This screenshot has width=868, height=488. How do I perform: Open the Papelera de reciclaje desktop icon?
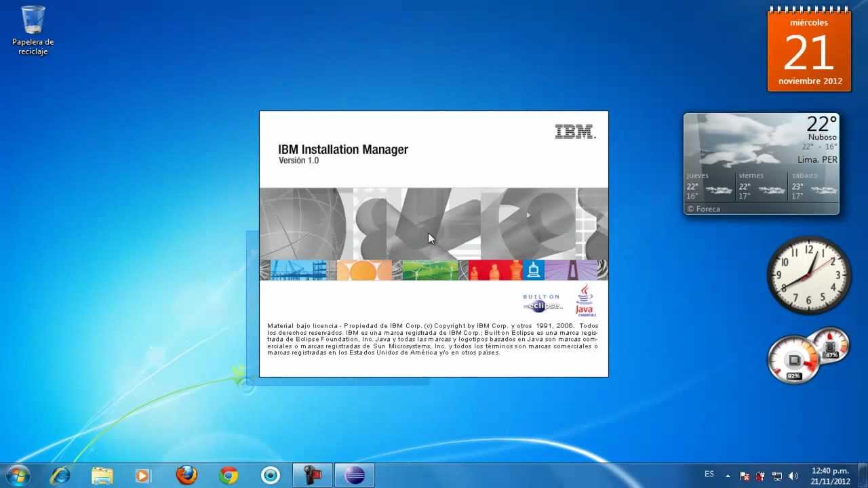click(33, 30)
